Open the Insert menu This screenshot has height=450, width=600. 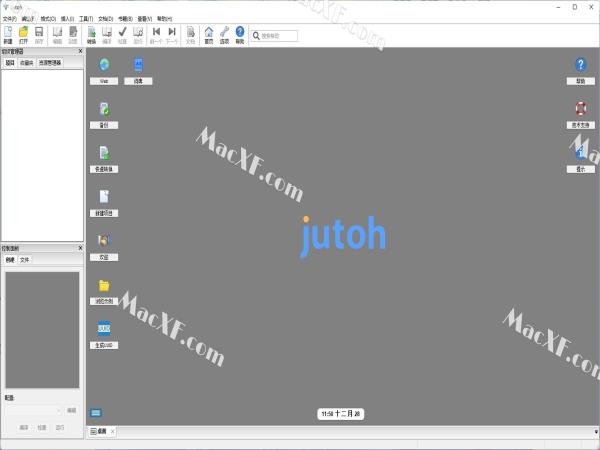click(x=67, y=18)
